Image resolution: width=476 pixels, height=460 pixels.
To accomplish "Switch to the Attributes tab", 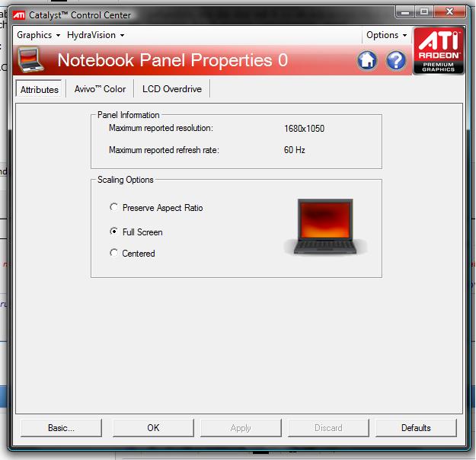I will 39,89.
